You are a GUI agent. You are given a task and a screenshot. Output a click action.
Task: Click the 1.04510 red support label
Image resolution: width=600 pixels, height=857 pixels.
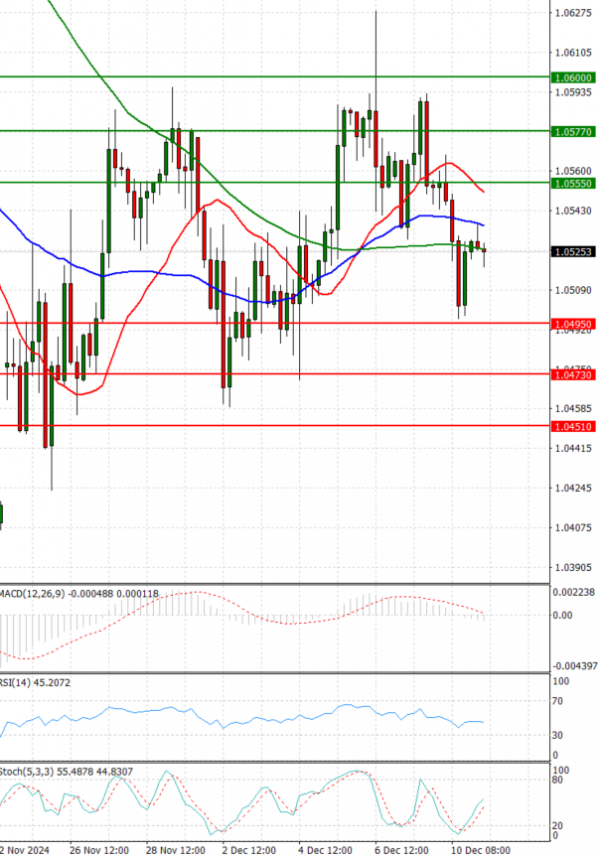click(x=573, y=426)
